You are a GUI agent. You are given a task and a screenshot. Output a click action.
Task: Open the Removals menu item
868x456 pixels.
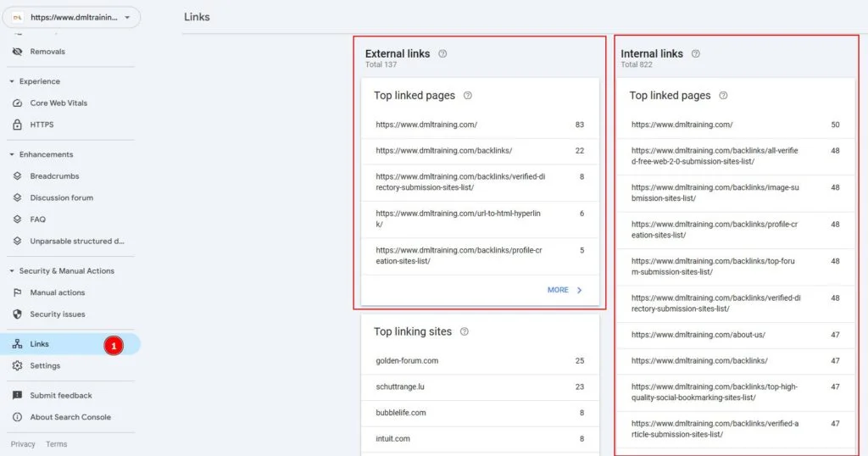[71, 52]
